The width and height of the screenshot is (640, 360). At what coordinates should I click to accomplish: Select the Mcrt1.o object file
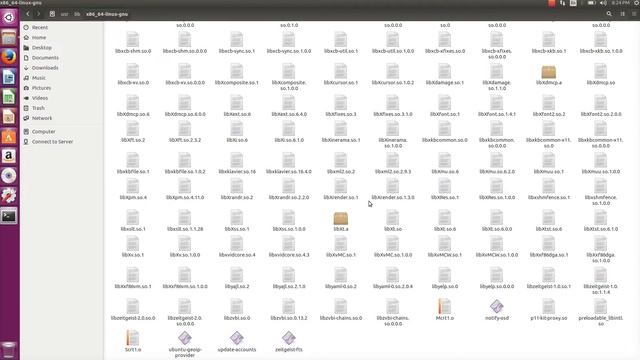tap(445, 309)
